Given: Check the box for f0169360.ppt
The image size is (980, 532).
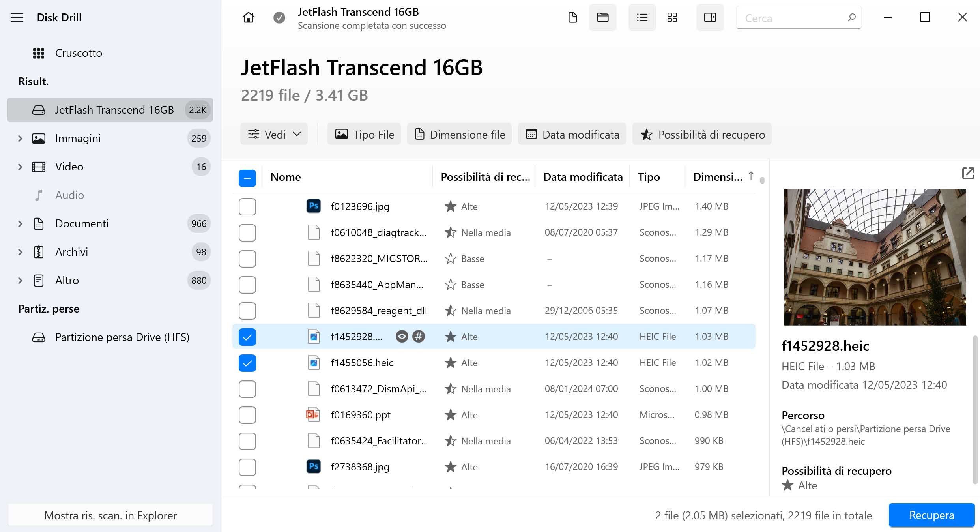Looking at the screenshot, I should (247, 415).
